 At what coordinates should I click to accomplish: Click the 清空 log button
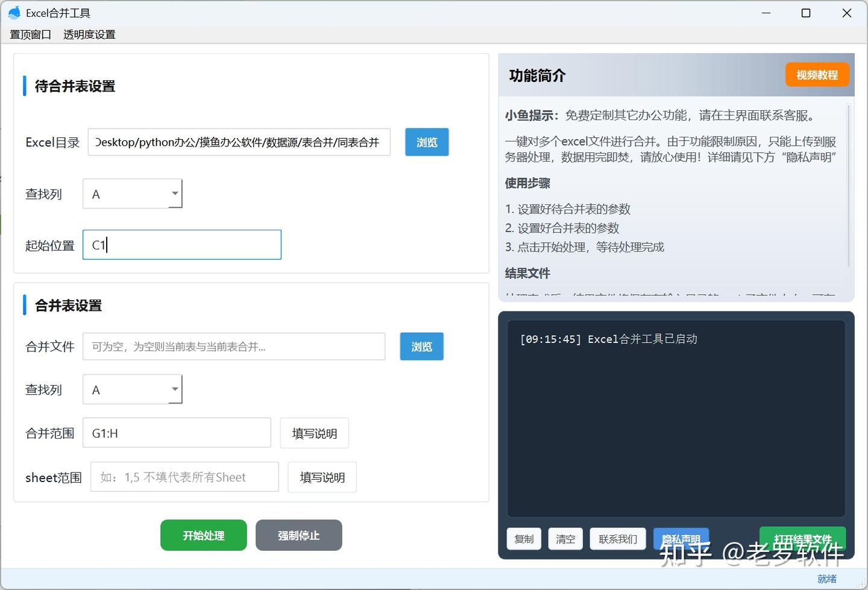coord(565,539)
